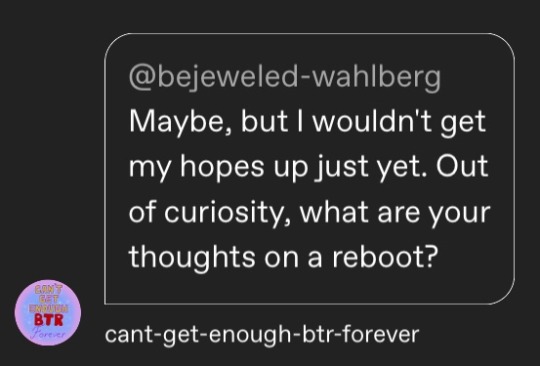Click the word "hopes" in message
This screenshot has width=540, height=366.
(x=222, y=167)
